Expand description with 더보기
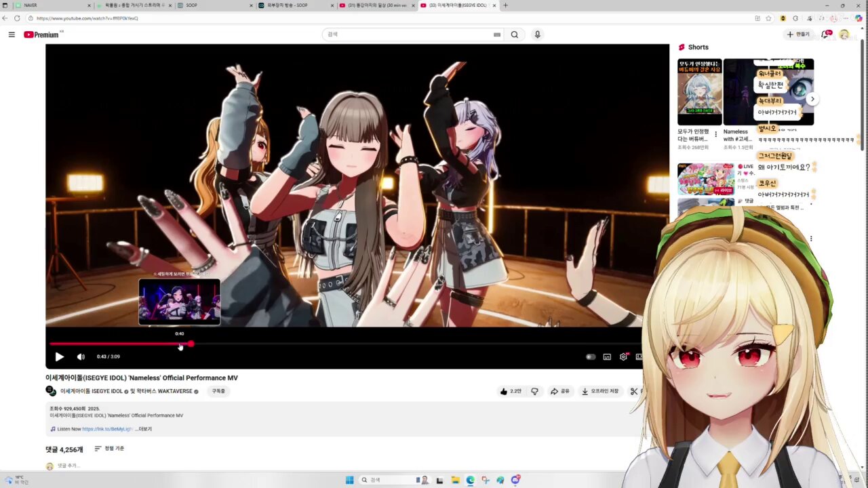The image size is (868, 488). click(x=145, y=429)
